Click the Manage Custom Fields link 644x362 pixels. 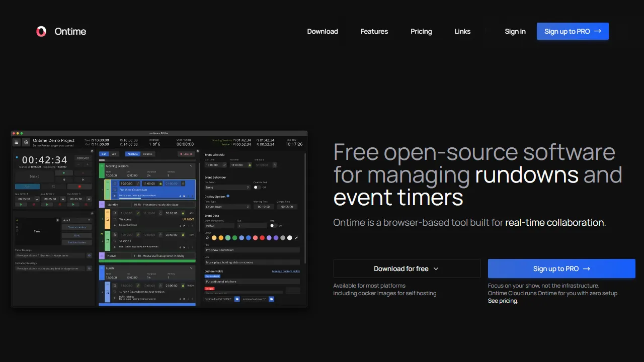pyautogui.click(x=286, y=271)
